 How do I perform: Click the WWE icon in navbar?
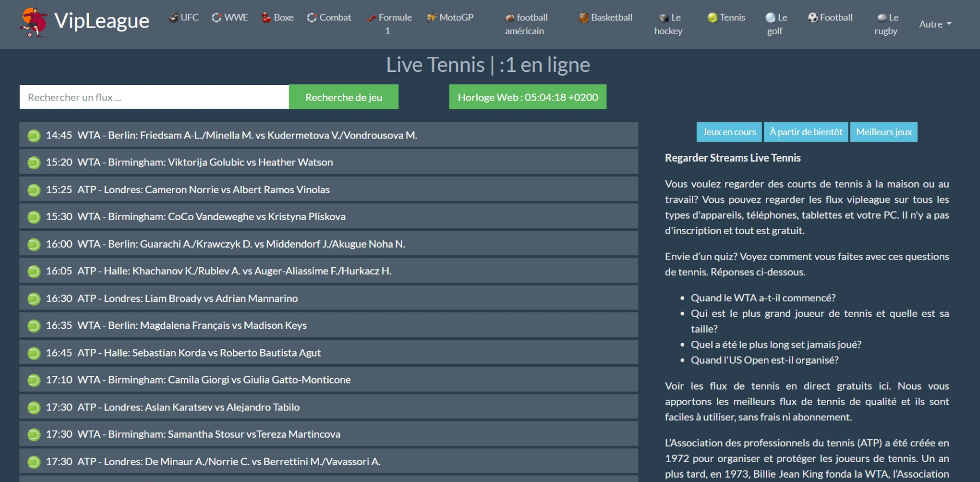pos(216,17)
